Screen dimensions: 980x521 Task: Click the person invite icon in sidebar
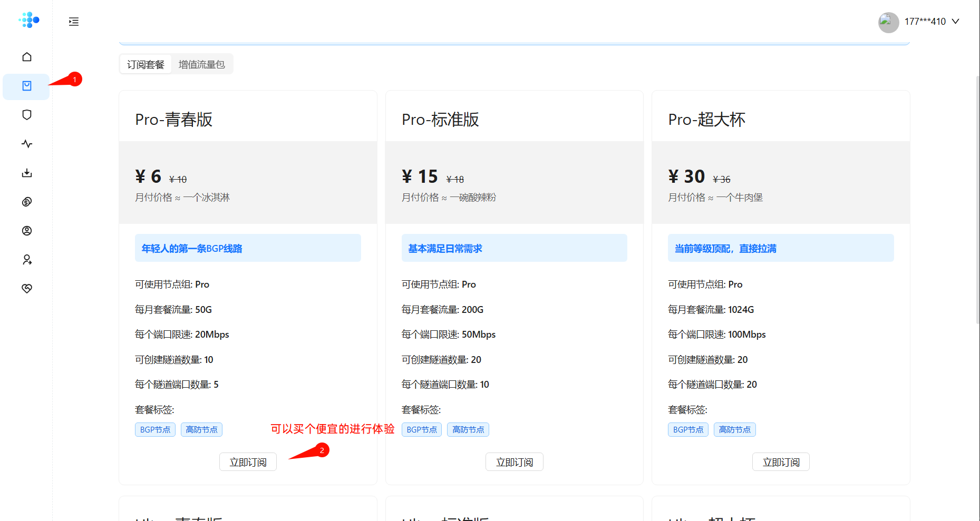pos(27,260)
